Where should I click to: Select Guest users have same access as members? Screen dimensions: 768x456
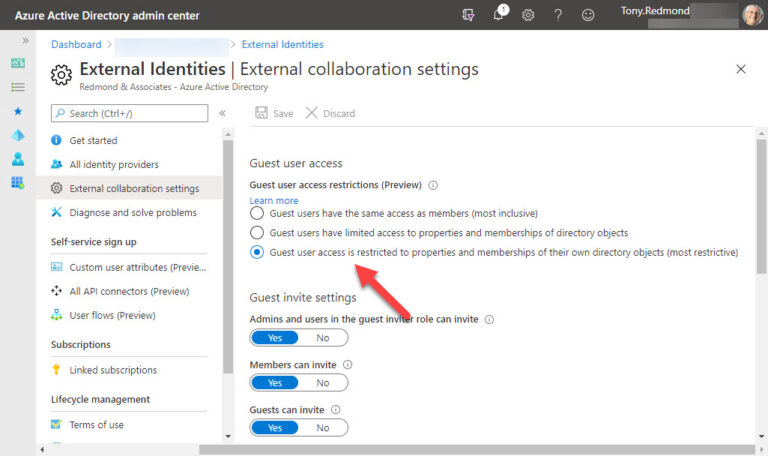pyautogui.click(x=257, y=213)
